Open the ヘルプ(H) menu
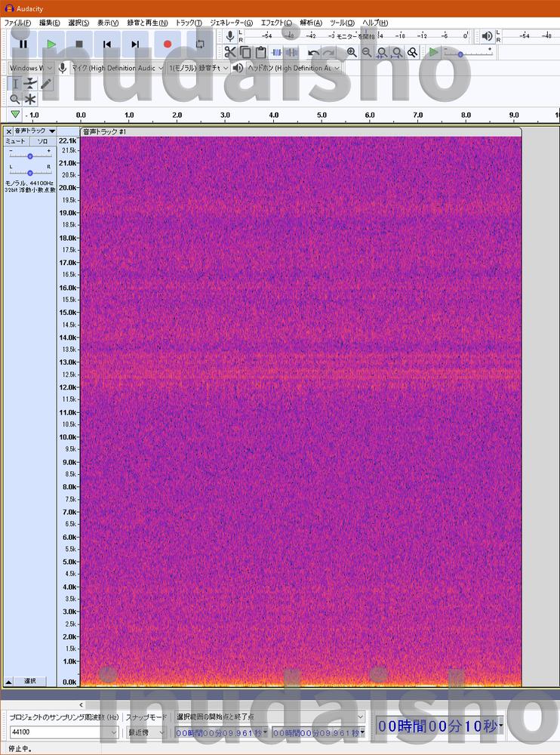Screen dimensions: 560x755 (x=375, y=23)
